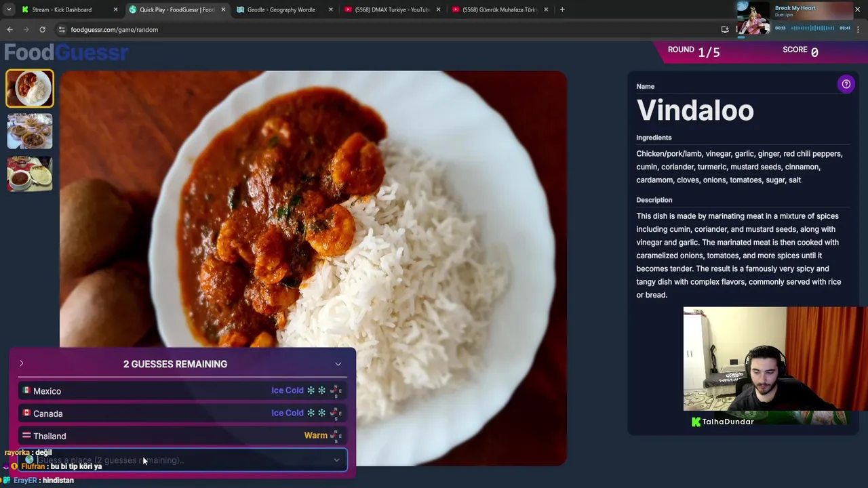This screenshot has height=488, width=868.
Task: Go forward in browser history
Action: [x=26, y=30]
